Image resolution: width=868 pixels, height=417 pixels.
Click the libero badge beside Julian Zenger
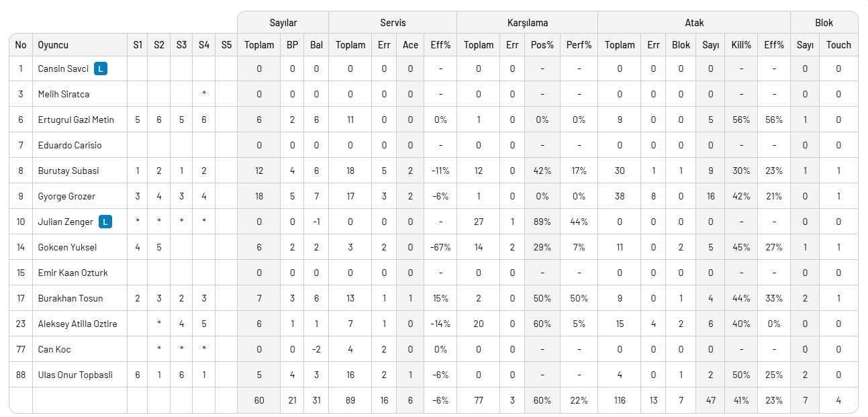tap(105, 222)
